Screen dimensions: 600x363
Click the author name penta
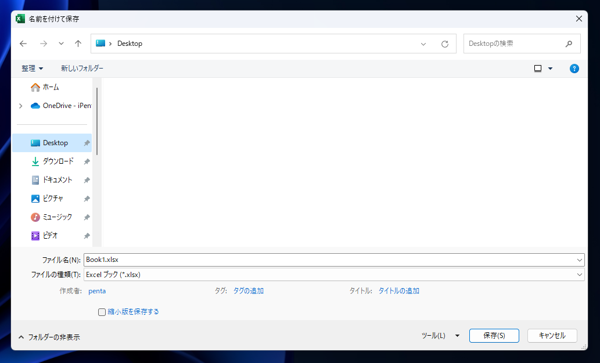97,291
